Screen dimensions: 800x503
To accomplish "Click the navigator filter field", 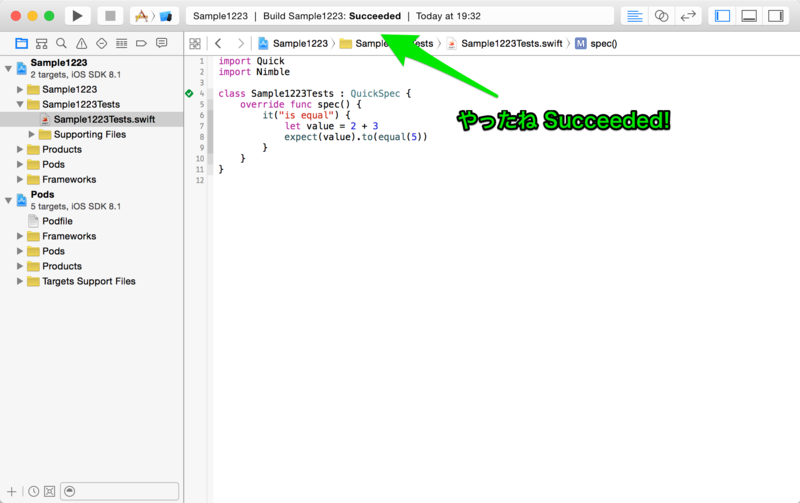I will pyautogui.click(x=119, y=491).
